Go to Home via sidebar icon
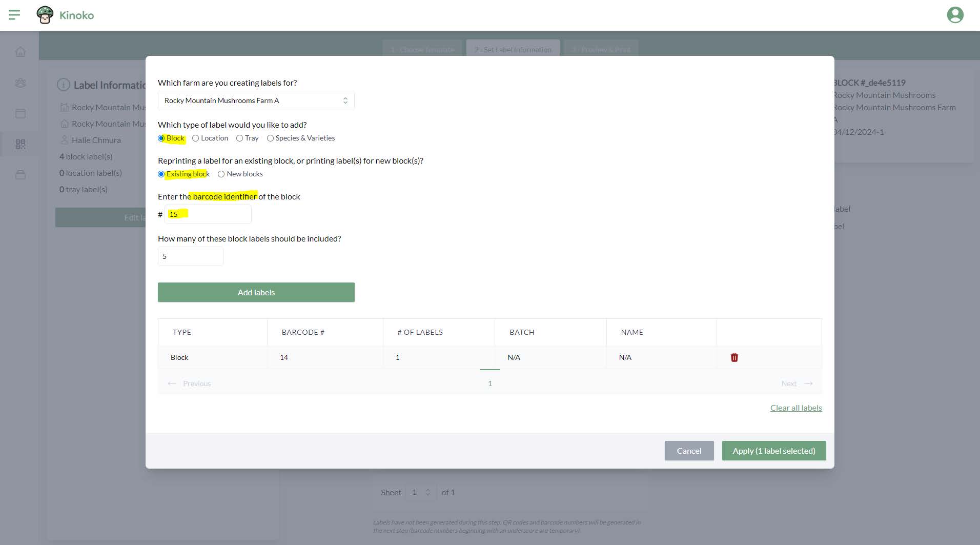 (21, 52)
